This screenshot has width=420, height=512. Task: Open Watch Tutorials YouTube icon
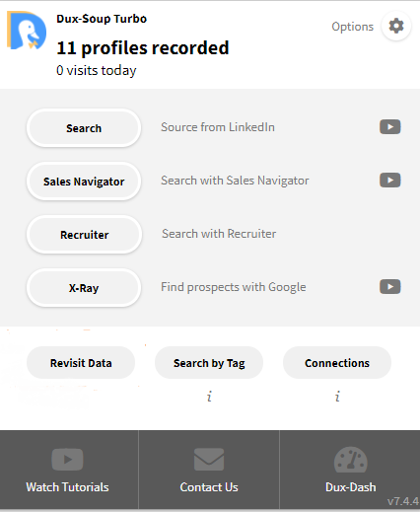pos(67,459)
